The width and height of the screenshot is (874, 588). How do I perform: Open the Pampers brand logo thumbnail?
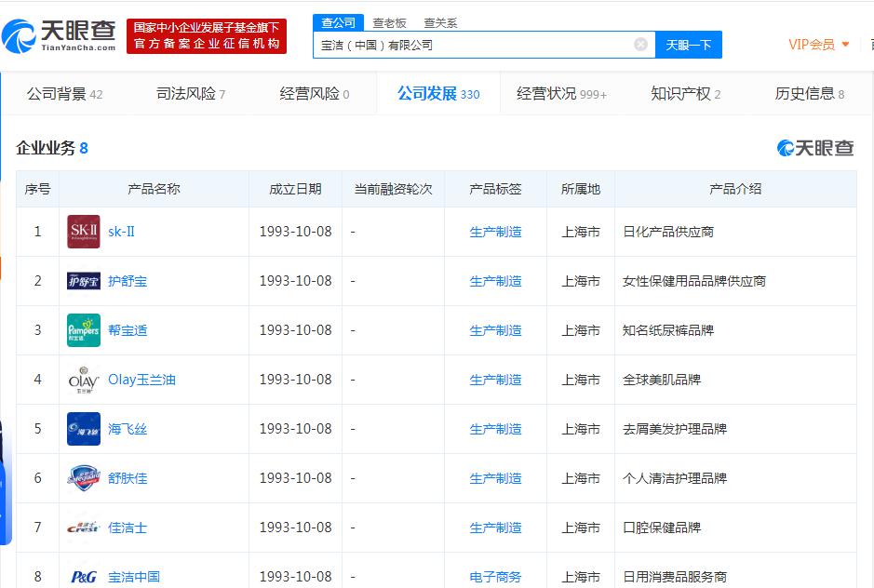[x=84, y=330]
